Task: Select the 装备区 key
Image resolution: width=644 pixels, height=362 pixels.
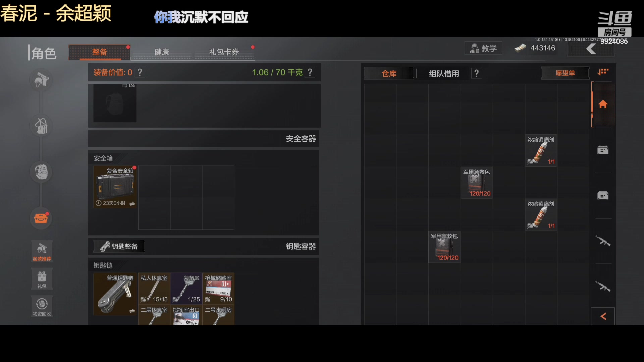Action: [186, 288]
